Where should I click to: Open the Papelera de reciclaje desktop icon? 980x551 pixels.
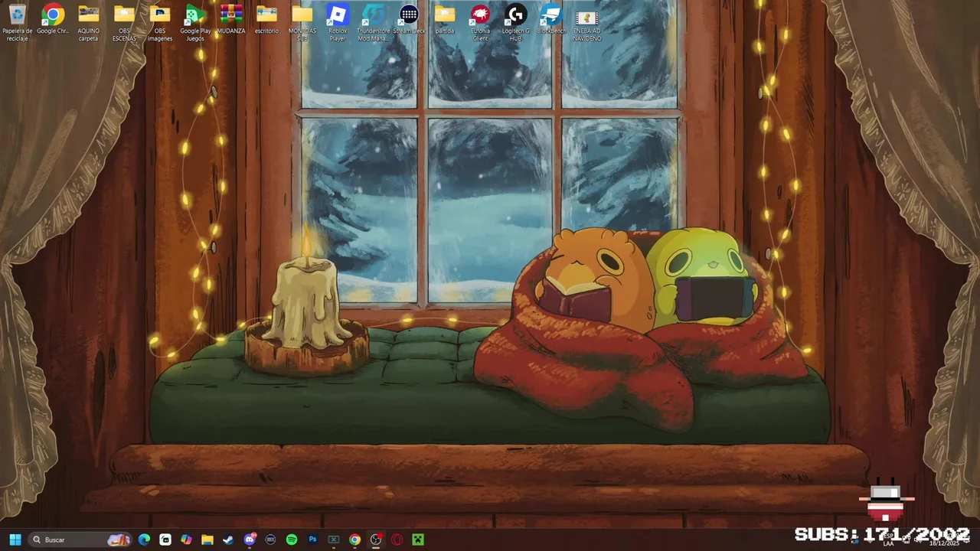(x=17, y=23)
